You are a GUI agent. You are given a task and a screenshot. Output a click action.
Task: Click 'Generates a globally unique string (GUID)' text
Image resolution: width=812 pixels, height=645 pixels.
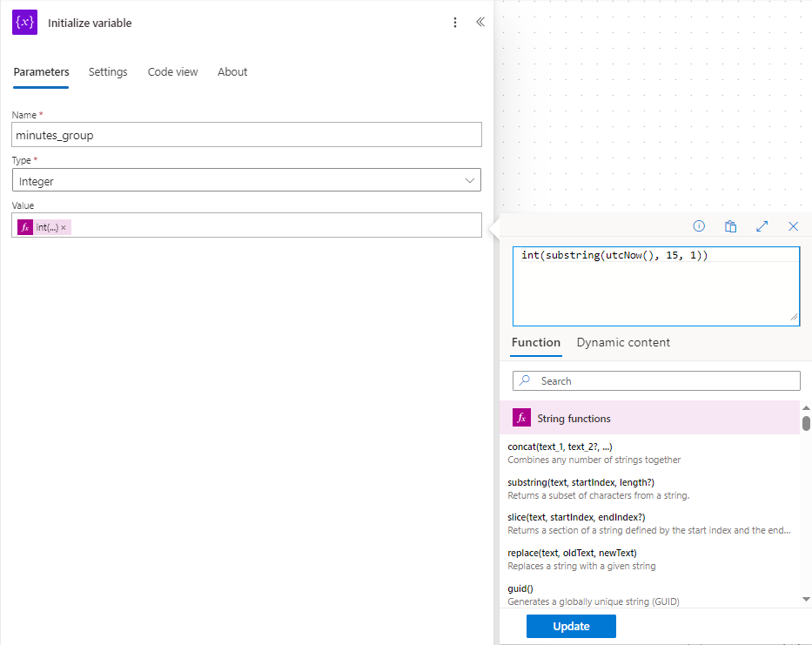(x=594, y=601)
